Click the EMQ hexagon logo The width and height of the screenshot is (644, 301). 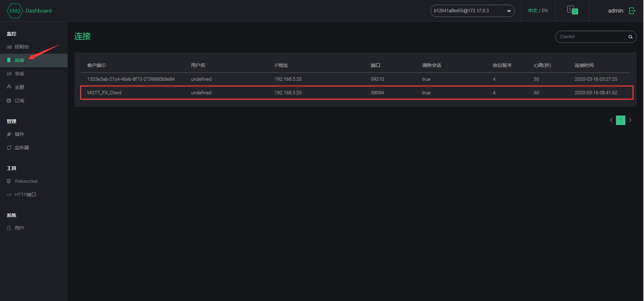tap(15, 11)
